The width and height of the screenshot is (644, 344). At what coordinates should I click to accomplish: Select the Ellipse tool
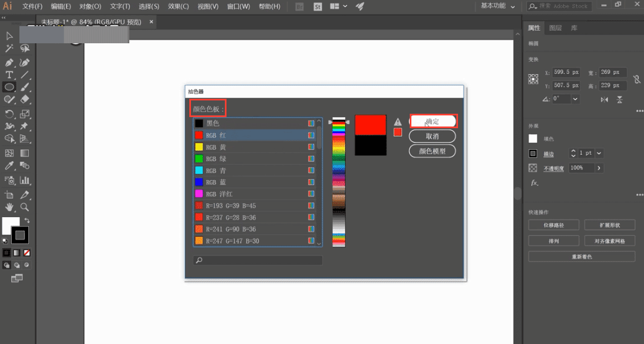tap(9, 87)
